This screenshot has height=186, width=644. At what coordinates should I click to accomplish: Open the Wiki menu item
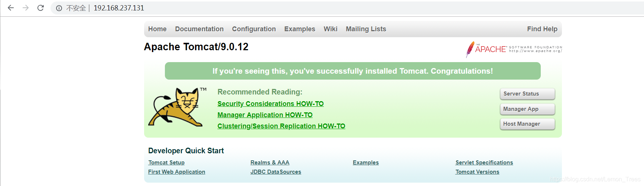(331, 29)
